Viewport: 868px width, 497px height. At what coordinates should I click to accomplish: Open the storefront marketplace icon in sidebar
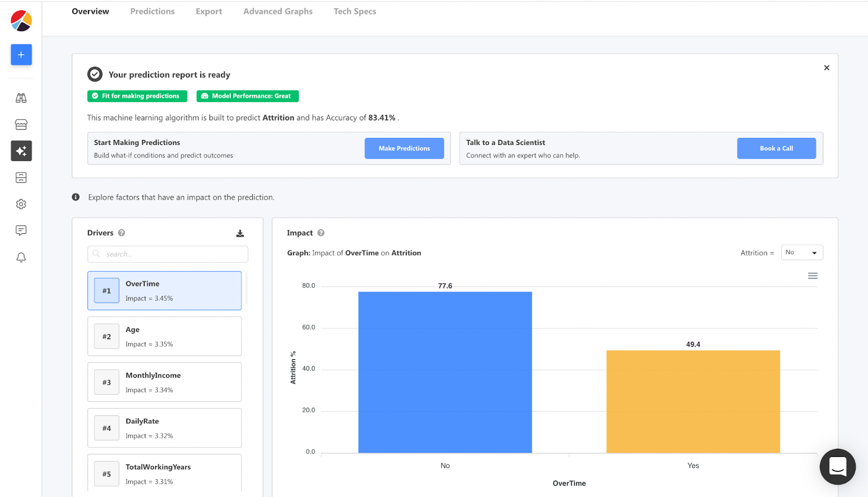[x=21, y=125]
